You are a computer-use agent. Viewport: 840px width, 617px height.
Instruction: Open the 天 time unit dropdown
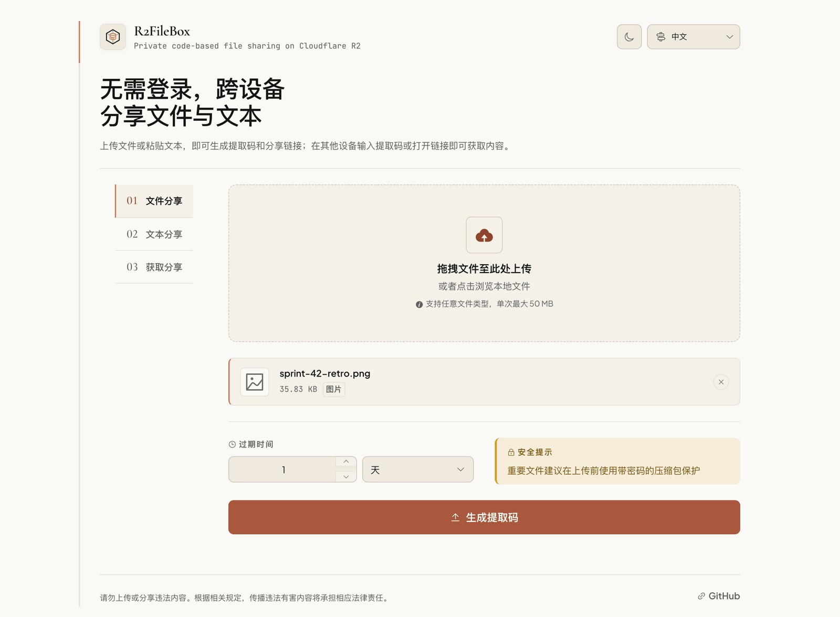tap(418, 469)
